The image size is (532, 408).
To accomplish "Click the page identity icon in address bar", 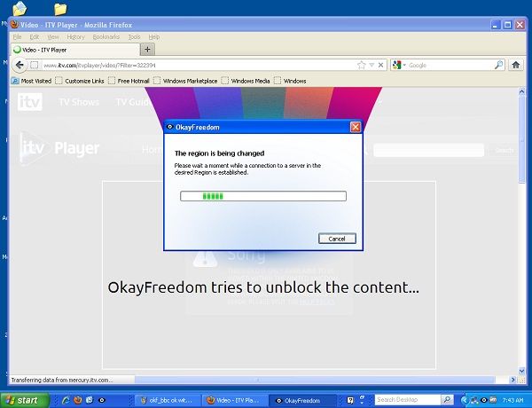I will point(34,65).
